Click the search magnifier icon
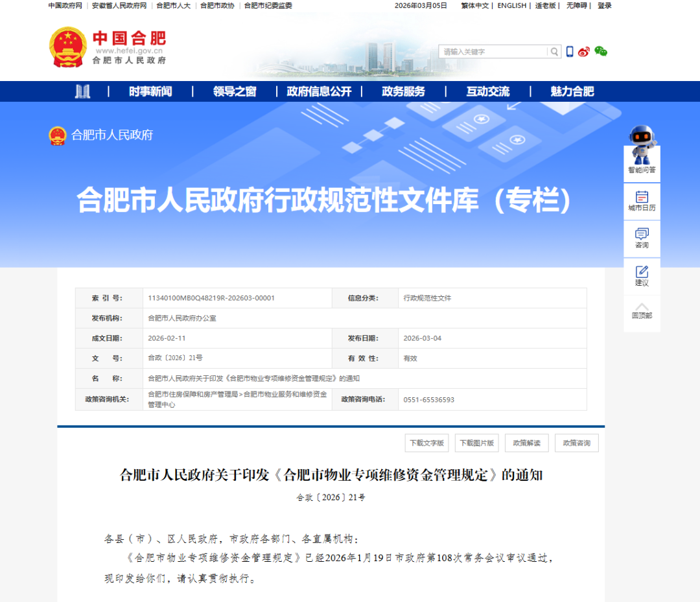 pyautogui.click(x=555, y=52)
